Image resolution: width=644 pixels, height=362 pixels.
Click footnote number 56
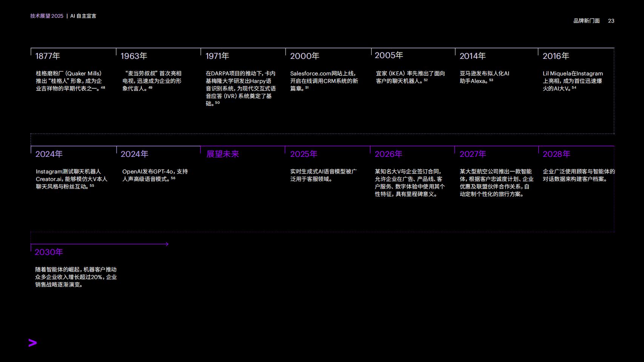click(173, 178)
